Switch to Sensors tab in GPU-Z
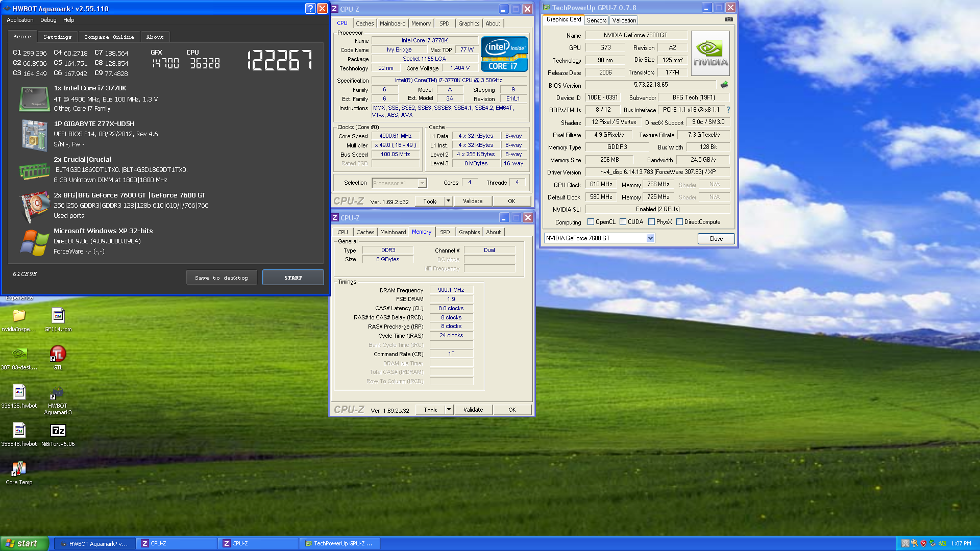980x551 pixels. pyautogui.click(x=597, y=20)
